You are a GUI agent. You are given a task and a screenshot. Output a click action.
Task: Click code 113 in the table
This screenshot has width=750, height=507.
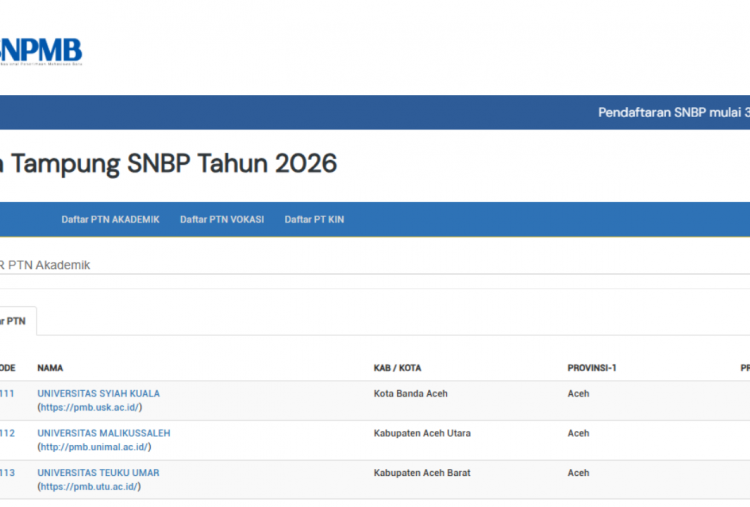[7, 473]
